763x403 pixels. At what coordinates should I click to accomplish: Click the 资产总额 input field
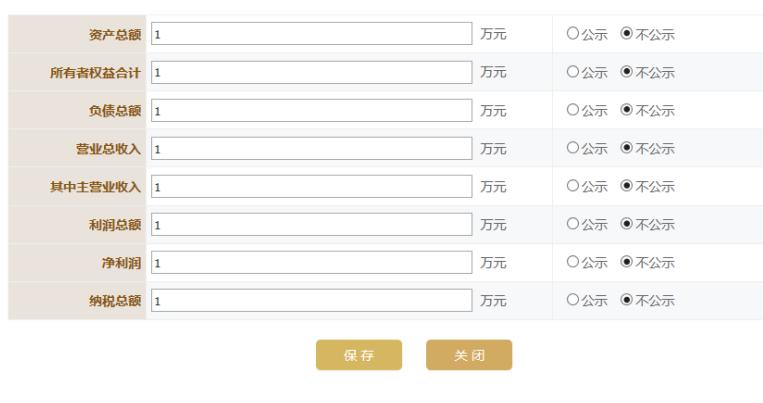pyautogui.click(x=311, y=34)
